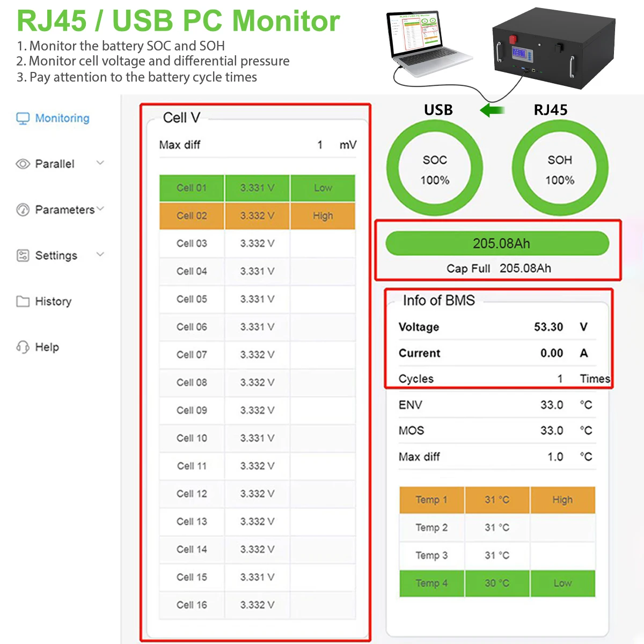Click the battery rack unit picture
The width and height of the screenshot is (644, 644).
553,49
